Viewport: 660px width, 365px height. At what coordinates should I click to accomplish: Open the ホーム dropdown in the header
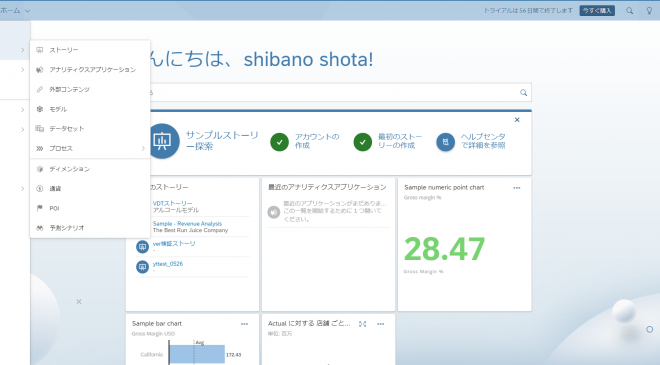(x=15, y=11)
